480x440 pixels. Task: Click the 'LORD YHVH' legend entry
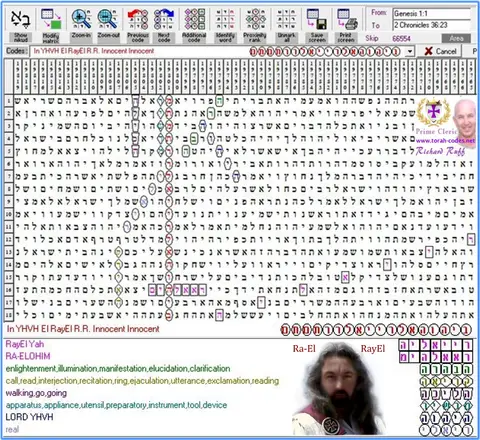coord(29,417)
